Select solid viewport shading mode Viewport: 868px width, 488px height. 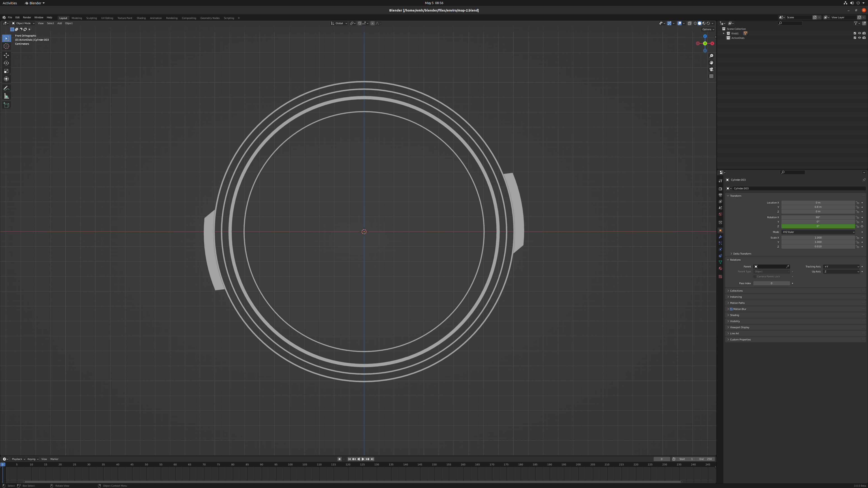coord(700,23)
